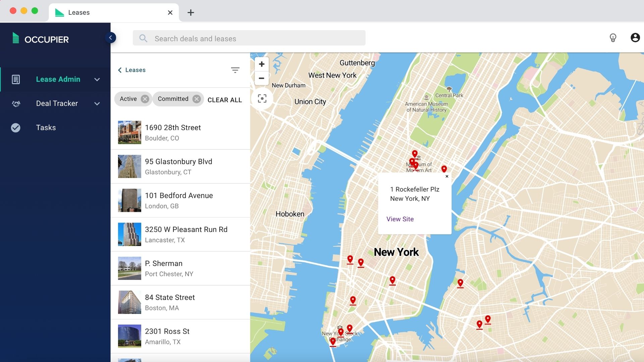Click the fit-to-bounds map icon
The height and width of the screenshot is (362, 644).
tap(262, 99)
